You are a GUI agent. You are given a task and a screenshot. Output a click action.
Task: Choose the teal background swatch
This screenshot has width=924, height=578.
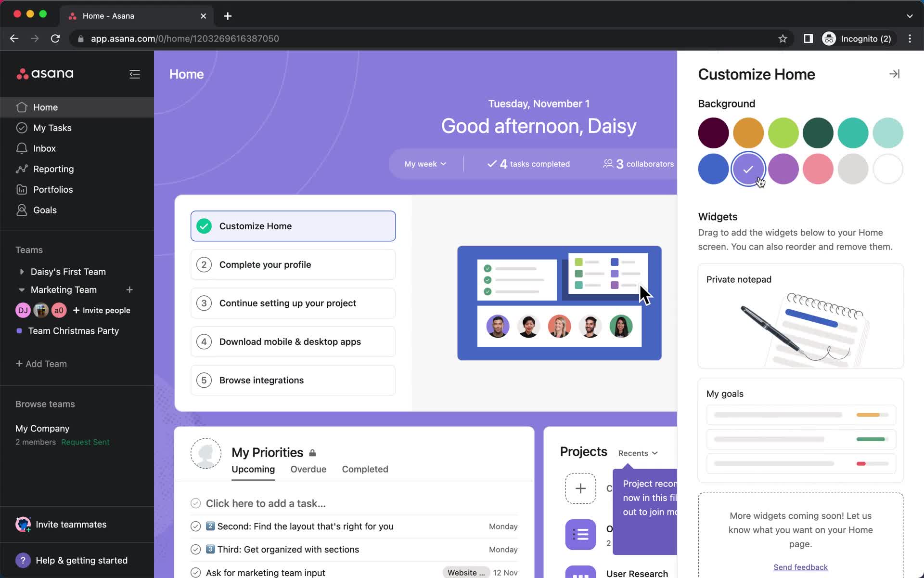coord(853,133)
